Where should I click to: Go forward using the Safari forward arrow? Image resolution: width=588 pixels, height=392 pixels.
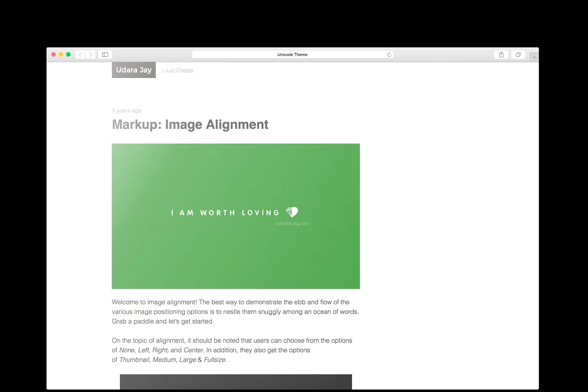pos(91,54)
